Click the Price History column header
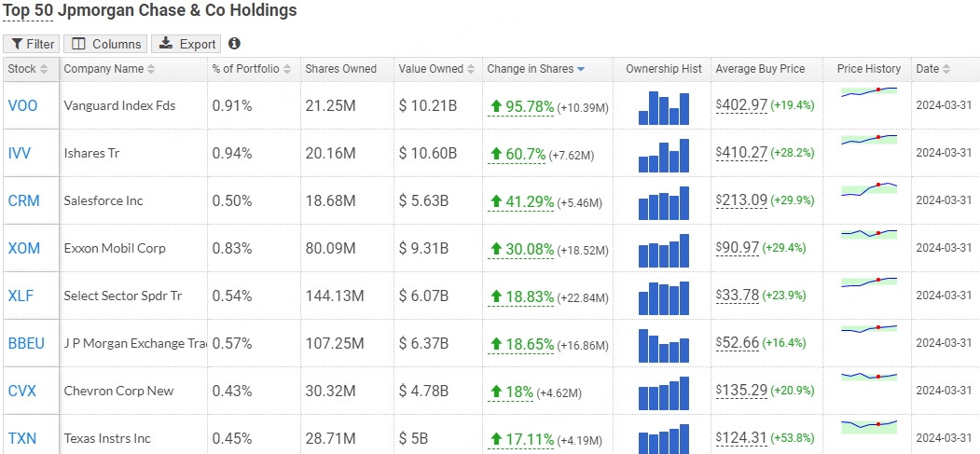 (x=867, y=69)
